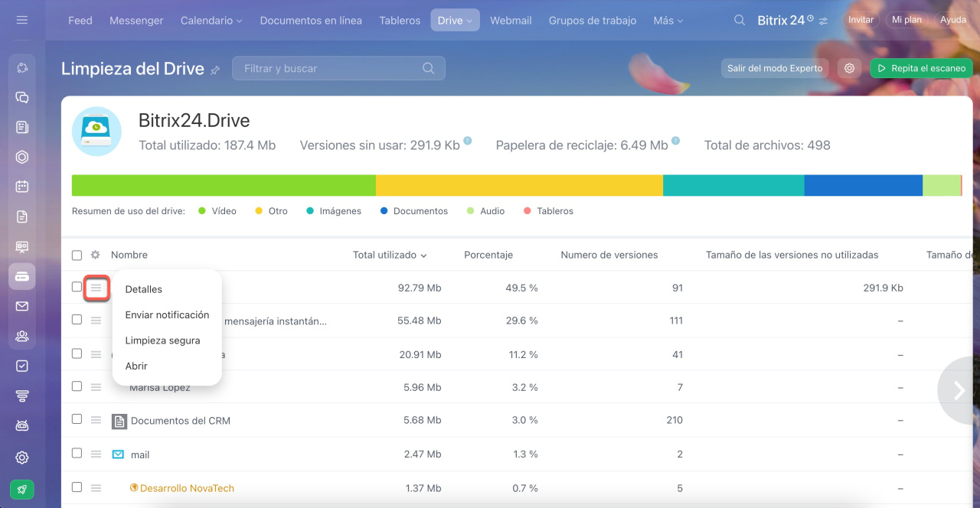Click the Mi plan button
The image size is (980, 508).
[906, 20]
